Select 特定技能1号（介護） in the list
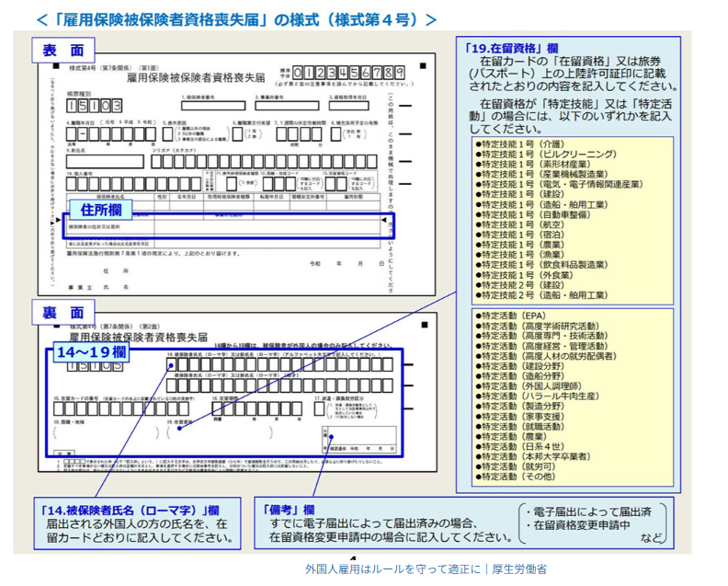 point(520,145)
